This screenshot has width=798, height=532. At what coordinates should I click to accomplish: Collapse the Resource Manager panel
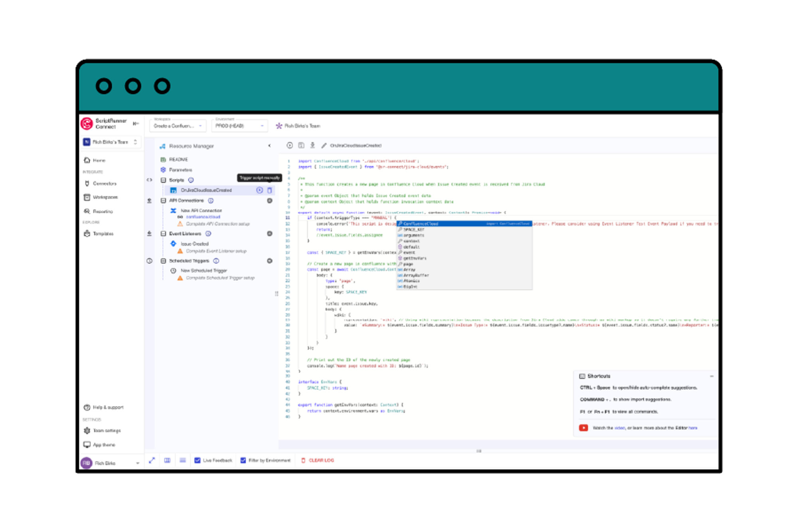(270, 146)
